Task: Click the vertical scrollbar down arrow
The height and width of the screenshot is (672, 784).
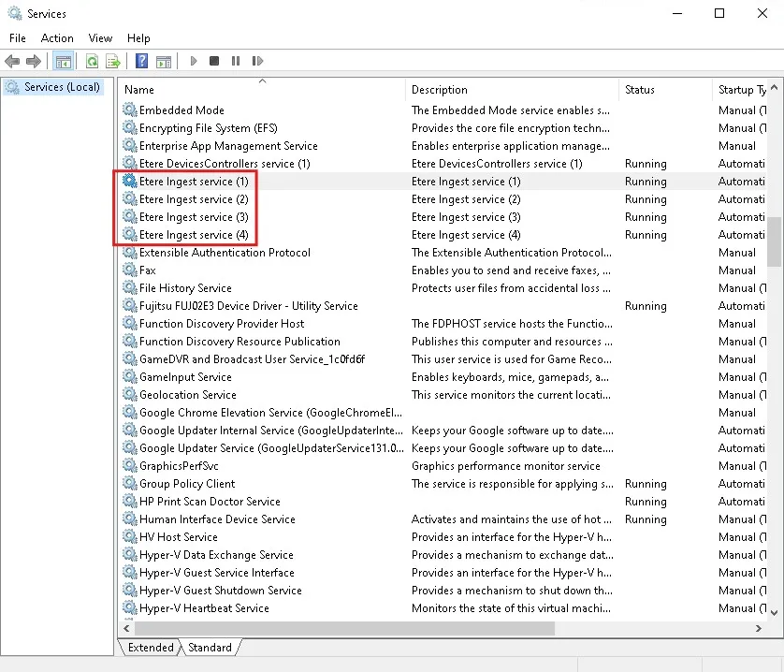Action: click(774, 611)
